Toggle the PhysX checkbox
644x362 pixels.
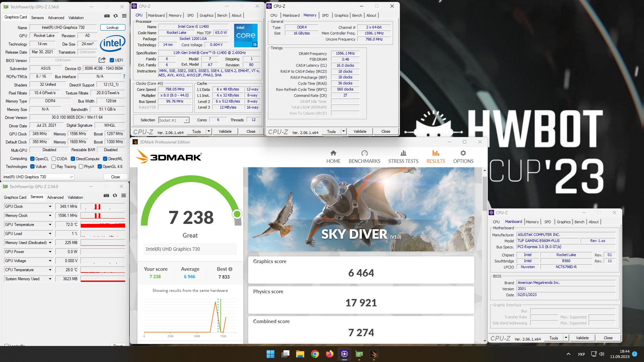coord(81,167)
